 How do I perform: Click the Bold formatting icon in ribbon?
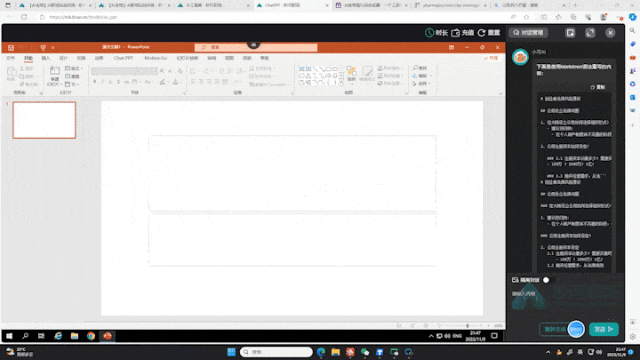pos(95,82)
